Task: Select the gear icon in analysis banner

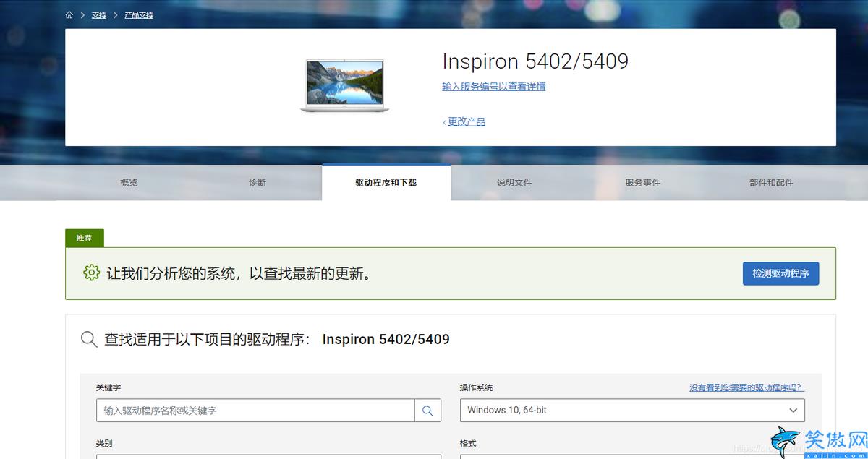Action: [x=91, y=273]
